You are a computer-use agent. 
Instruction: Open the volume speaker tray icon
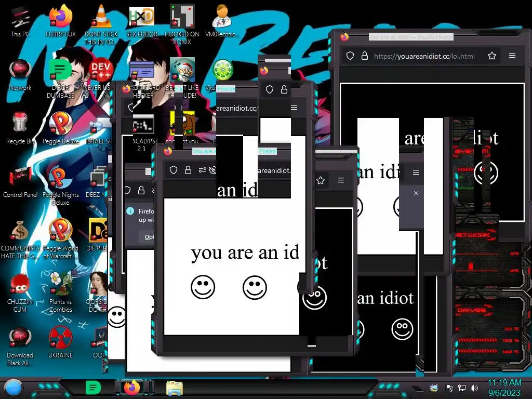[474, 388]
